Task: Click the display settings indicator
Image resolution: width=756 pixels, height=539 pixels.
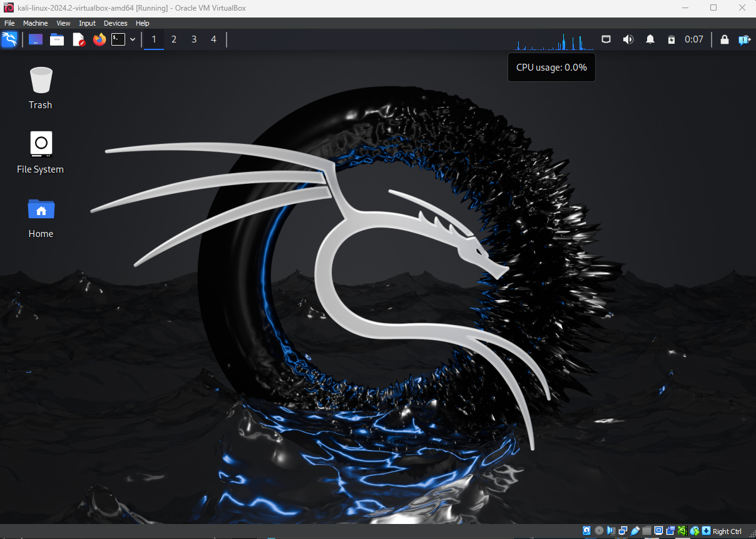Action: pyautogui.click(x=658, y=531)
